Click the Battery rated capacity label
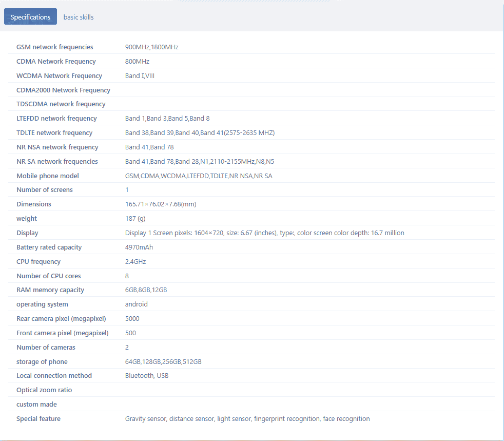 point(49,247)
